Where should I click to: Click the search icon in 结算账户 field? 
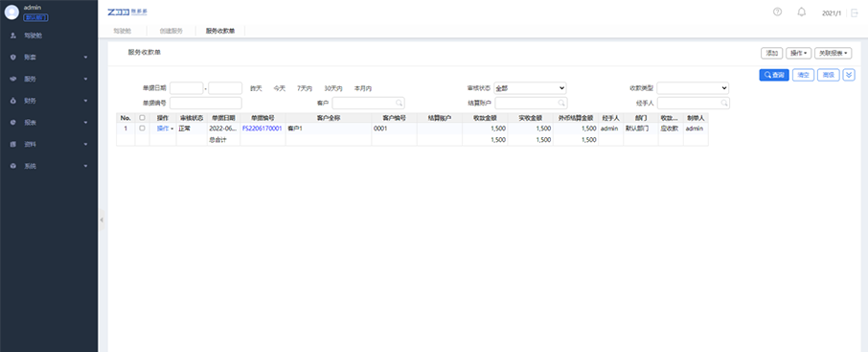click(561, 103)
